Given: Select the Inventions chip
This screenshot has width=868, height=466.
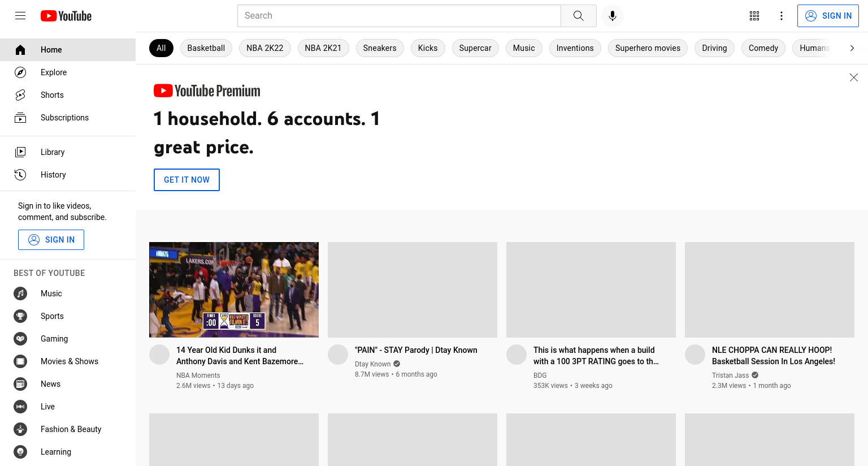Looking at the screenshot, I should click(x=575, y=48).
